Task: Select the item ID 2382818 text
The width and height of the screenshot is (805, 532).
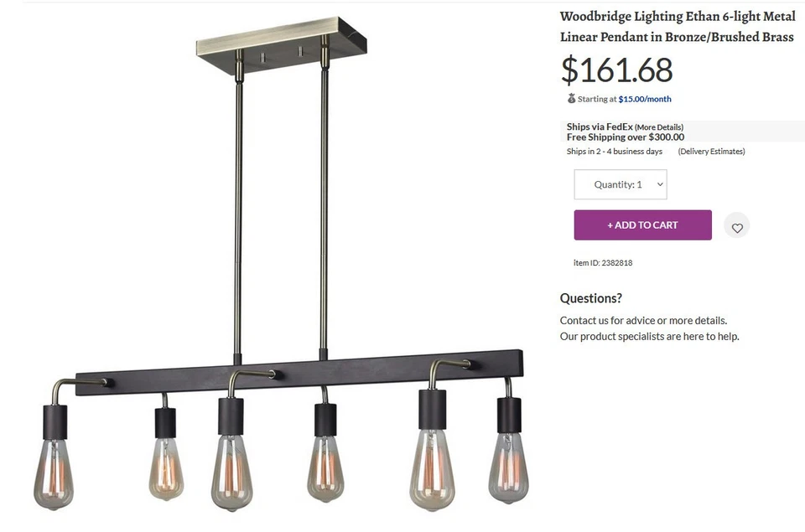Action: [x=603, y=263]
